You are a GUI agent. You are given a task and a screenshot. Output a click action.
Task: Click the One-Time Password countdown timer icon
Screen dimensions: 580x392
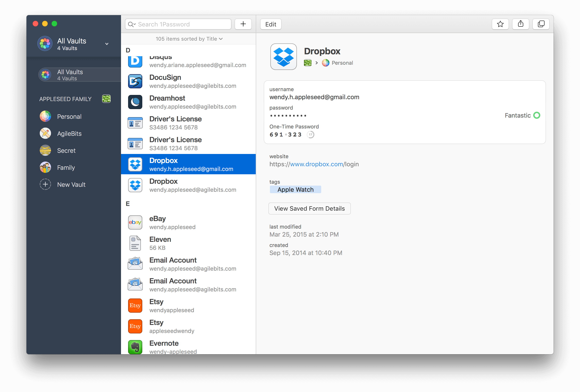point(311,135)
